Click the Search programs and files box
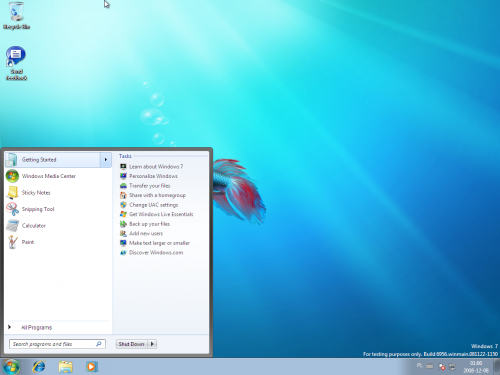The image size is (500, 375). [x=57, y=344]
